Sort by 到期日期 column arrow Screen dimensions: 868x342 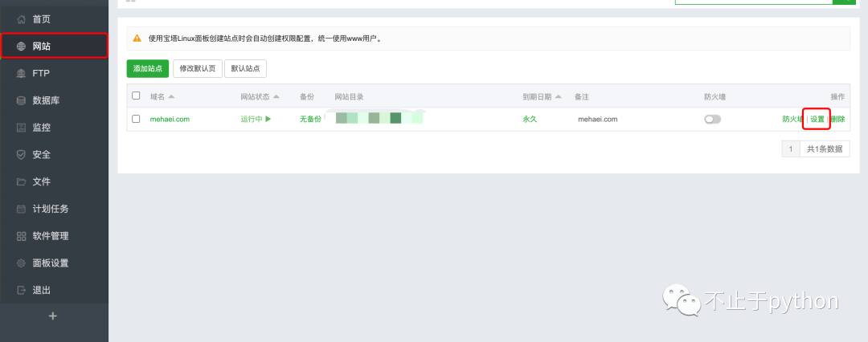tap(558, 97)
